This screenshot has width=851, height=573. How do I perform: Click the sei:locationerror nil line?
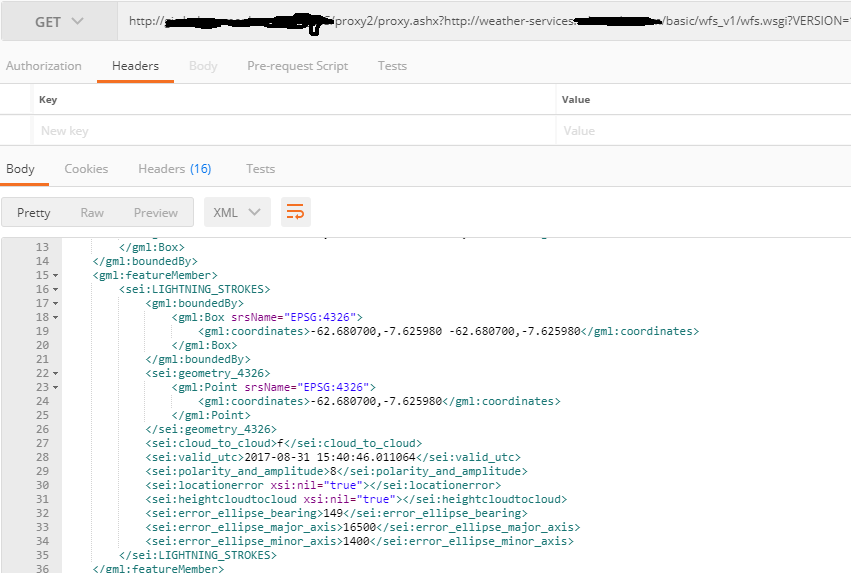[323, 485]
